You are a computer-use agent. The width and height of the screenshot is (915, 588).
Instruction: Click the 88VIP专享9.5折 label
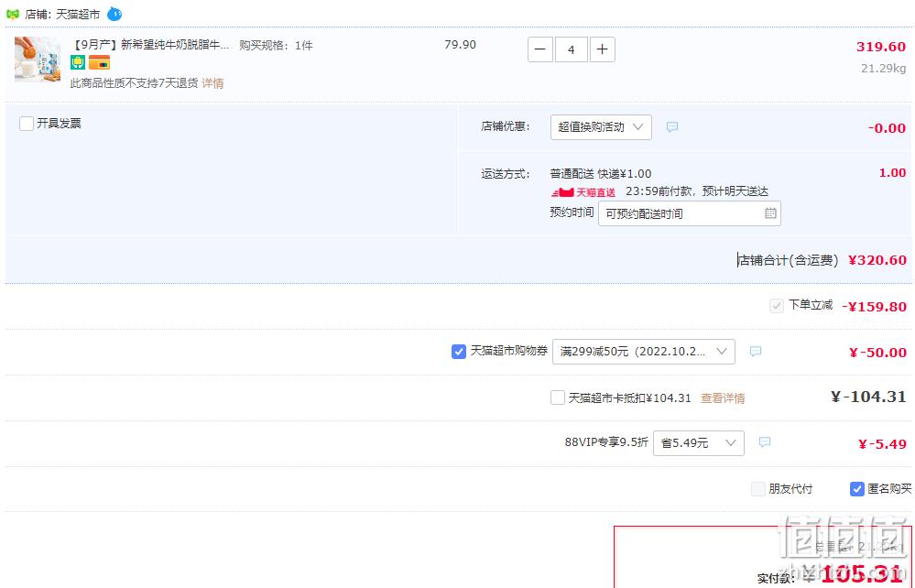[x=606, y=442]
